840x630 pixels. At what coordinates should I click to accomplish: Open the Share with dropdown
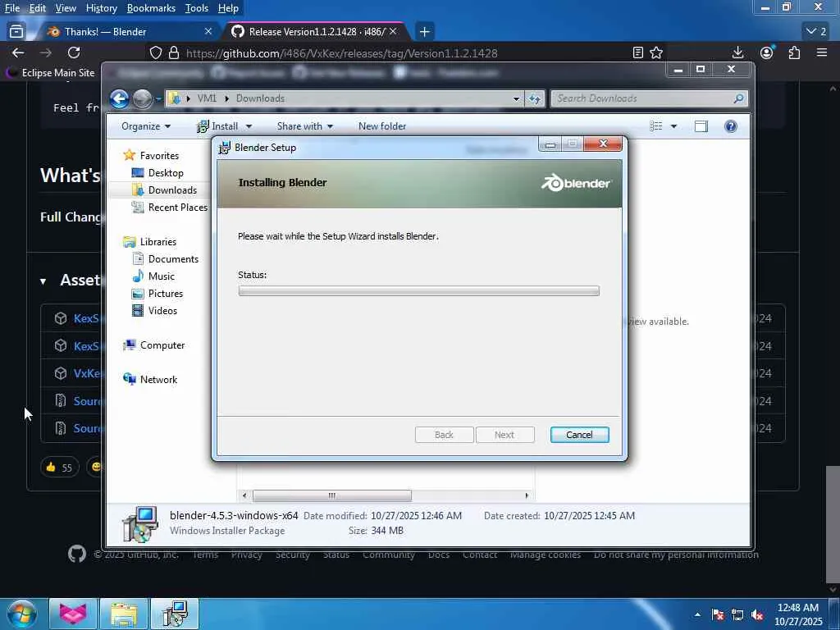click(305, 126)
